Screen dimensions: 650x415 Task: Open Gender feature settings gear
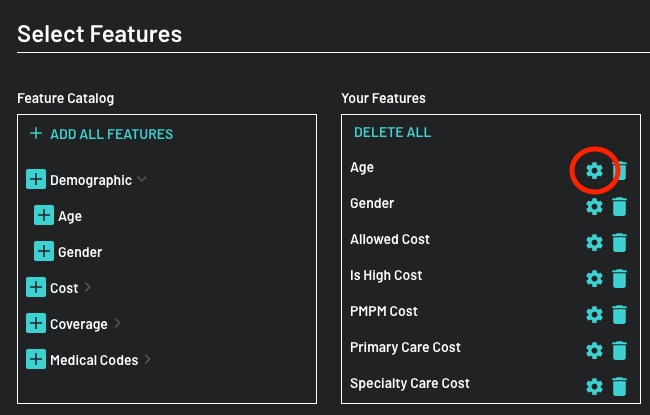point(594,207)
